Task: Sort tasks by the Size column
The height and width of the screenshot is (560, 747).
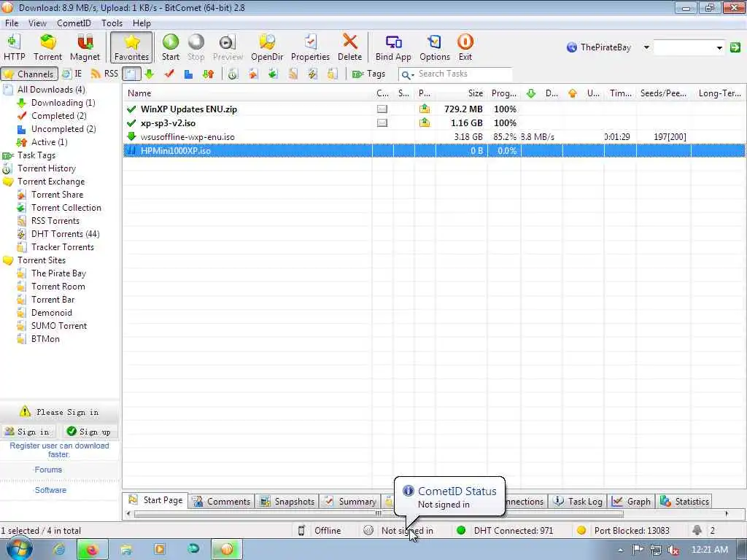Action: pos(461,93)
